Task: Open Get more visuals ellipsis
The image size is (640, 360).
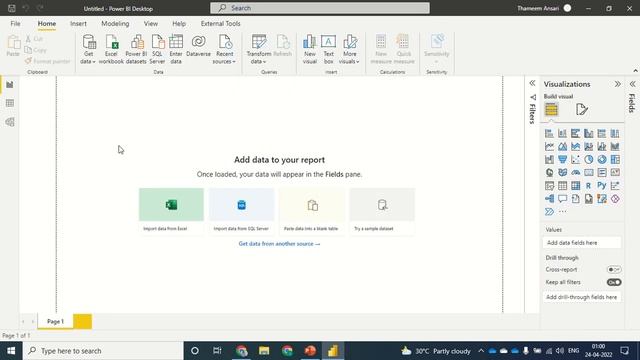Action: pos(562,211)
